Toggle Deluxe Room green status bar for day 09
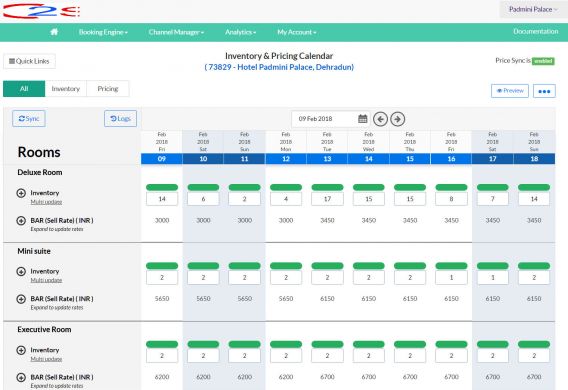Image resolution: width=568 pixels, height=390 pixels. click(x=162, y=187)
